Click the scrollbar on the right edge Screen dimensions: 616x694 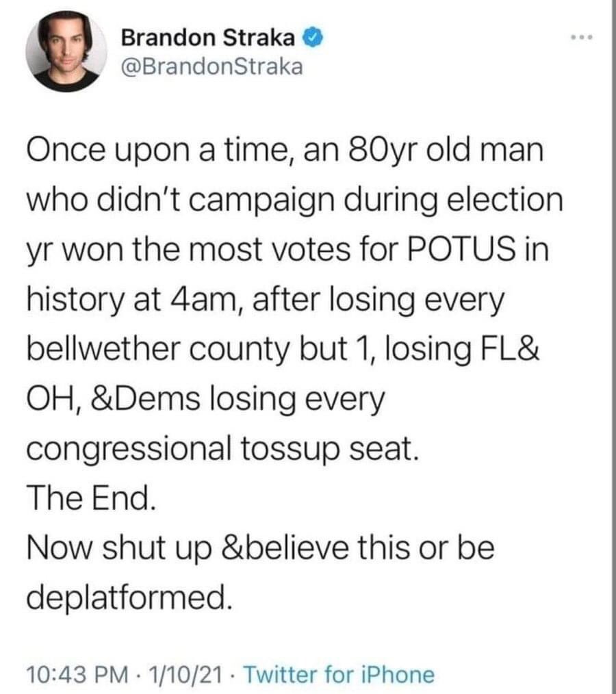(x=613, y=342)
